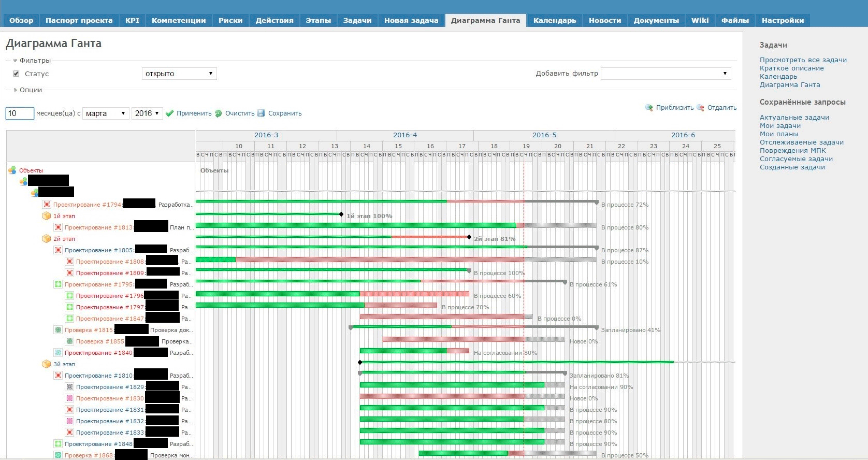Screen dimensions: 868x460
Task: Switch to the Обзор tab
Action: point(21,21)
